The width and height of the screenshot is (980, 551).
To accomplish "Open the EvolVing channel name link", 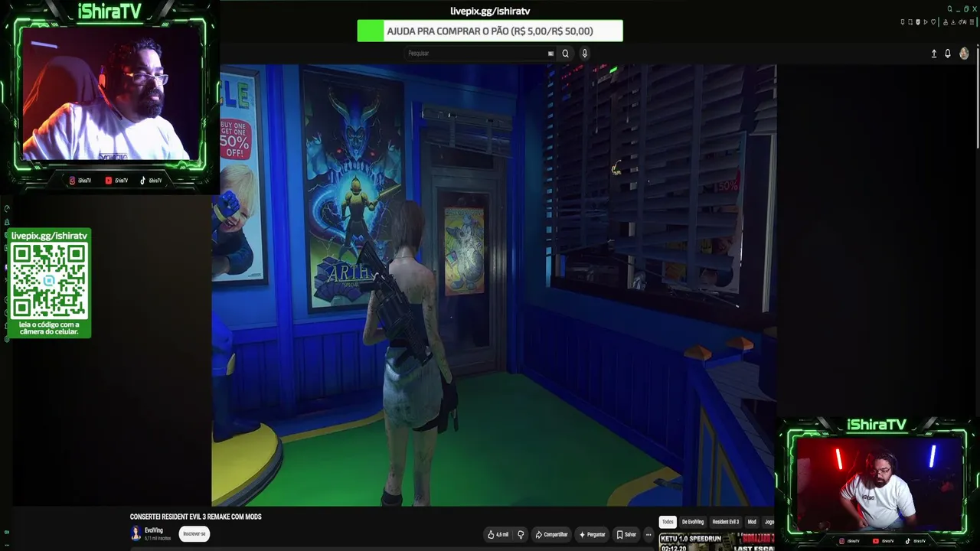I will [x=154, y=530].
